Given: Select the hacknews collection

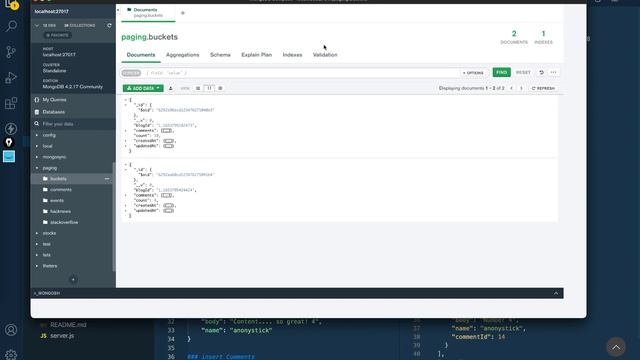Looking at the screenshot, I should (60, 211).
